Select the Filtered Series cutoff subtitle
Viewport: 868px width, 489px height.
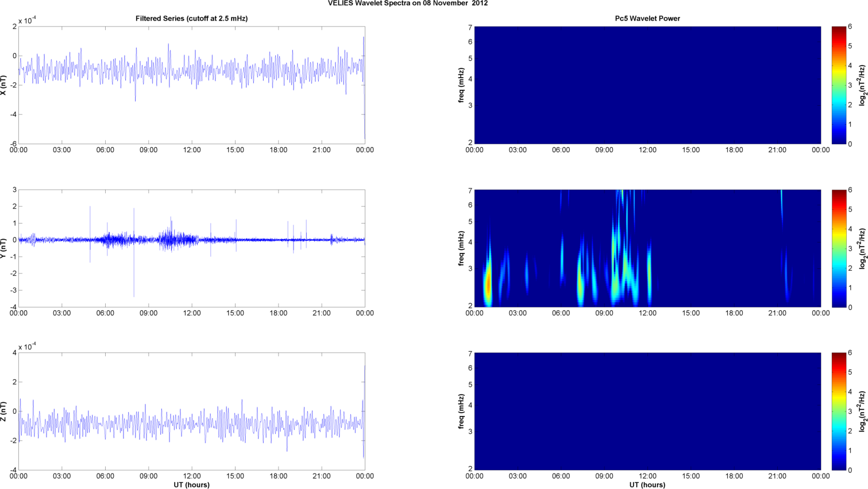[x=191, y=18]
